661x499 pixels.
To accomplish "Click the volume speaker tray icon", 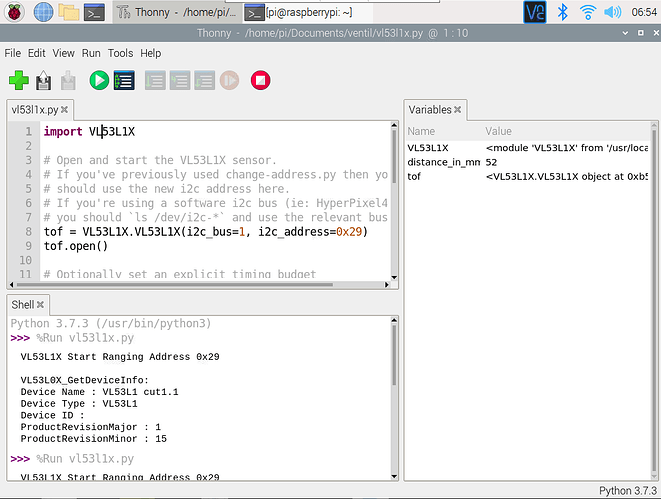I will 613,12.
